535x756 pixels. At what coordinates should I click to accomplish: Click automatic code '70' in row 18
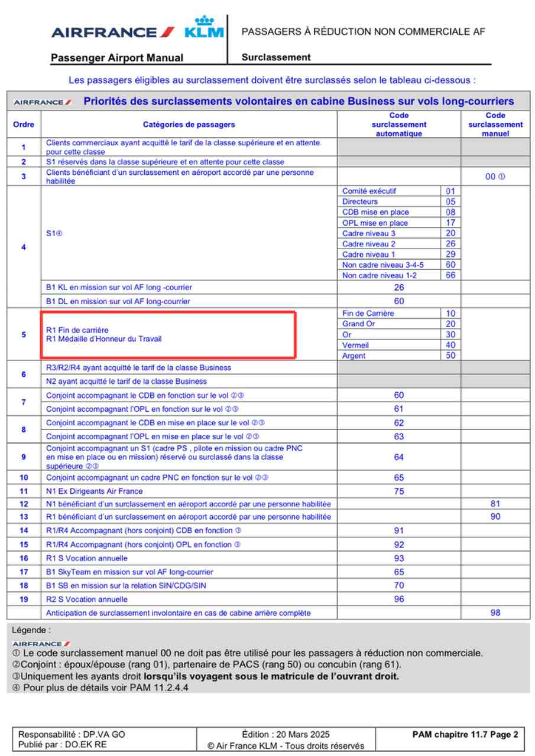399,585
